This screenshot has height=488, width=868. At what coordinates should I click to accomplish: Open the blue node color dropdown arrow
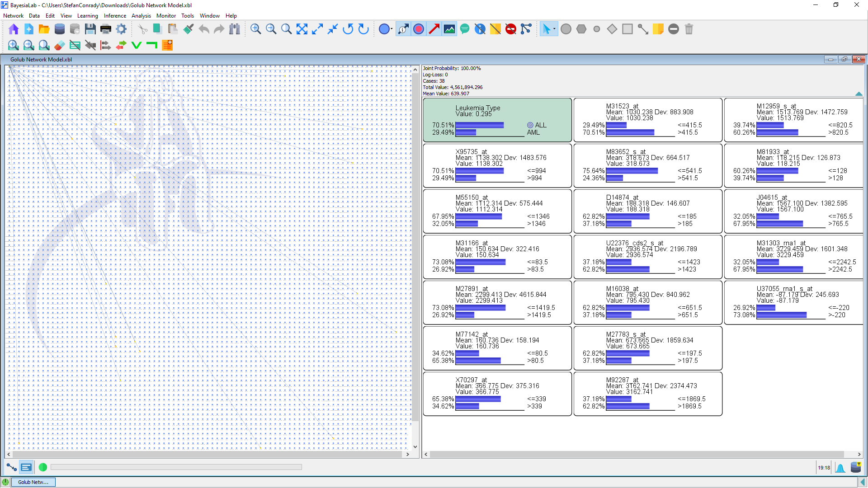click(x=392, y=29)
